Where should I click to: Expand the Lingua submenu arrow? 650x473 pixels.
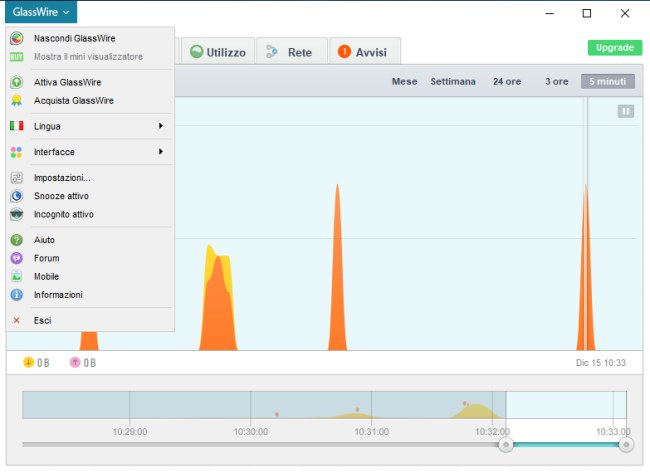pyautogui.click(x=161, y=126)
